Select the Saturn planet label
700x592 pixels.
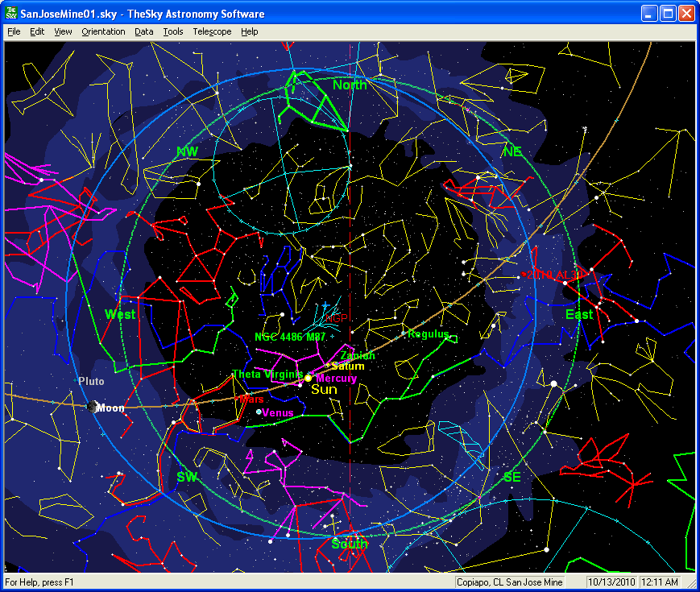pos(348,366)
